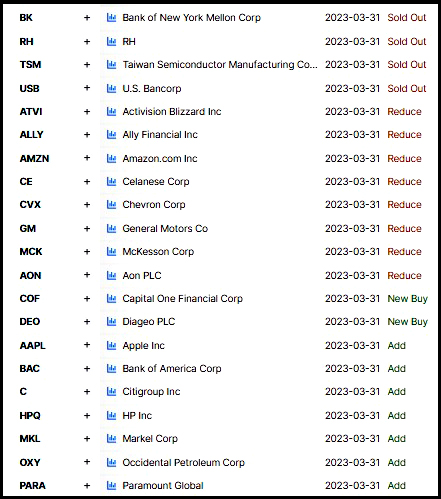Open chart icon for Bank of New York Mellon

point(111,17)
